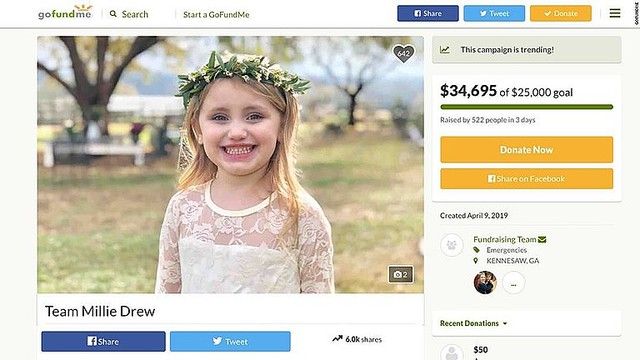
Task: Click the envelope icon beside Fundraising Team
Action: 542,240
